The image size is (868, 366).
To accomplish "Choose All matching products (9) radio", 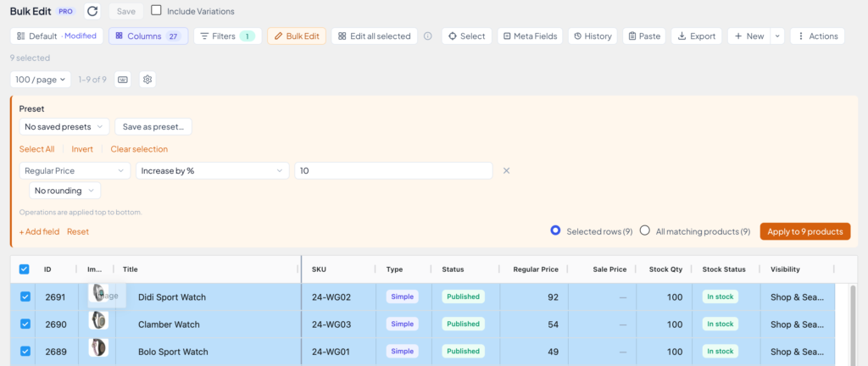I will pyautogui.click(x=644, y=231).
